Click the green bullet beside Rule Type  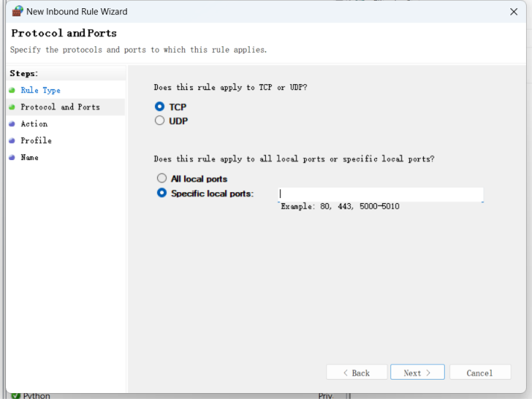(12, 90)
